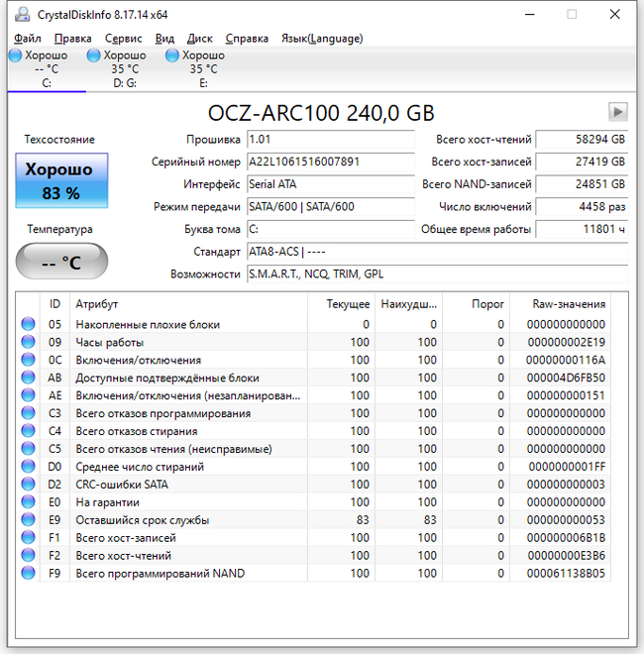644x654 pixels.
Task: Open the Язык(Language) menu
Action: (x=321, y=39)
